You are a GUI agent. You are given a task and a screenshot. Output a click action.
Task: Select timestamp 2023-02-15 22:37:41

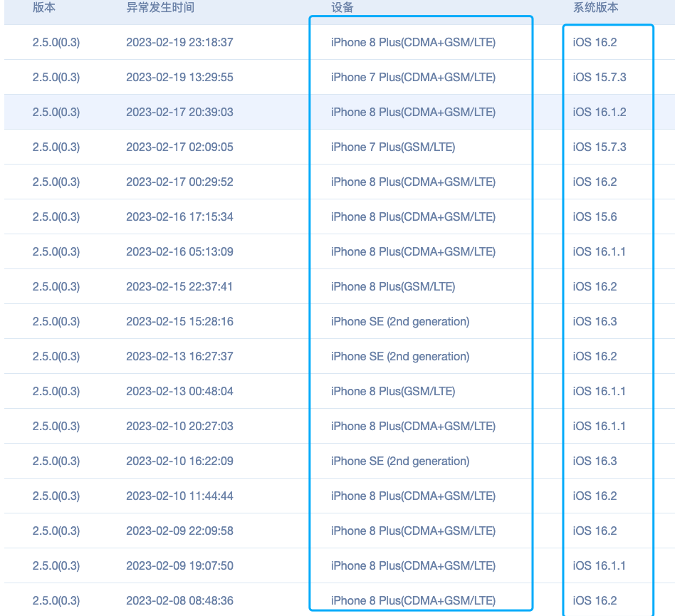tap(179, 286)
